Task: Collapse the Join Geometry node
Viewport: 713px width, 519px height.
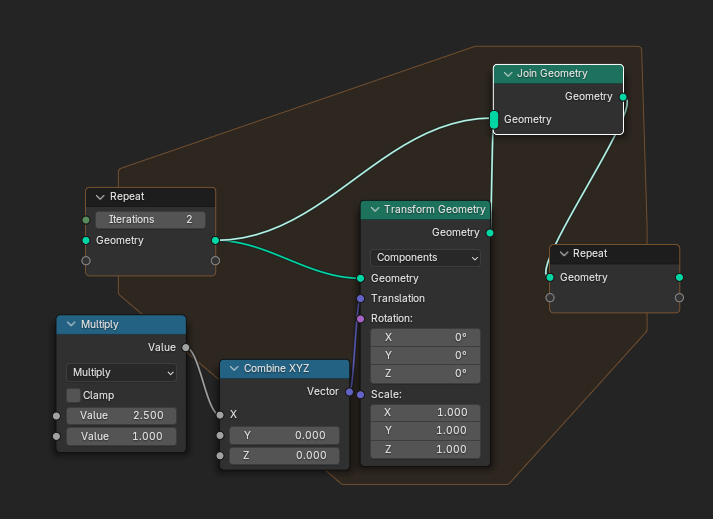Action: click(508, 74)
